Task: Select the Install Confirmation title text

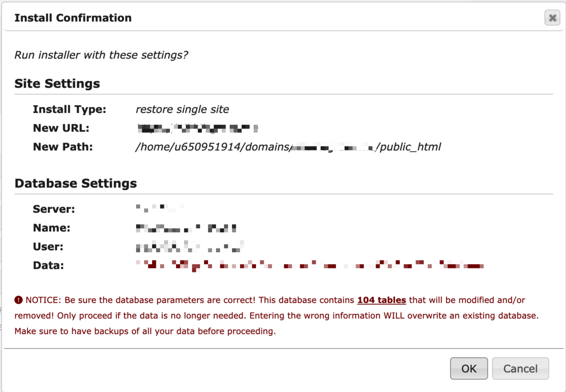Action: pos(73,17)
